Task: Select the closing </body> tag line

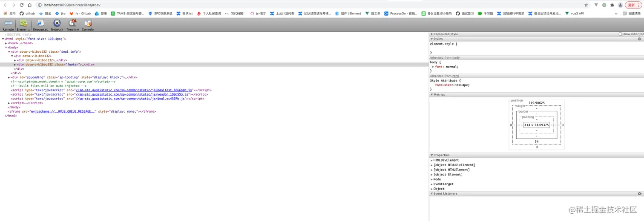Action: click(14, 107)
